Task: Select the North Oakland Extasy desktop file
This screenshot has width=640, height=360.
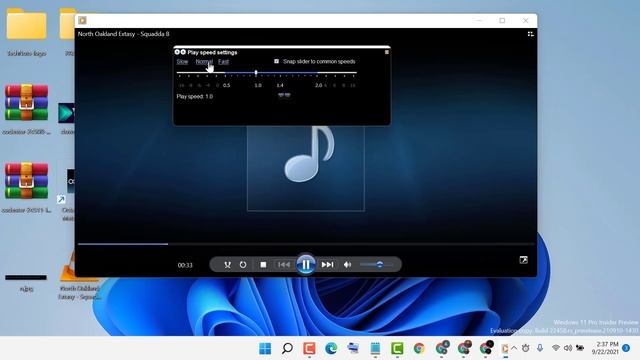Action: (79, 276)
